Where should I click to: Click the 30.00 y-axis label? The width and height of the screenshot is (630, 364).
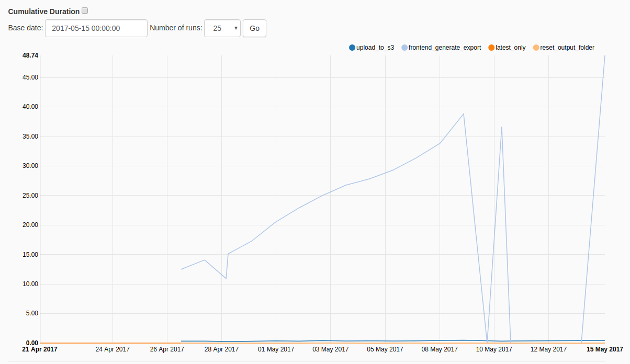(x=30, y=166)
